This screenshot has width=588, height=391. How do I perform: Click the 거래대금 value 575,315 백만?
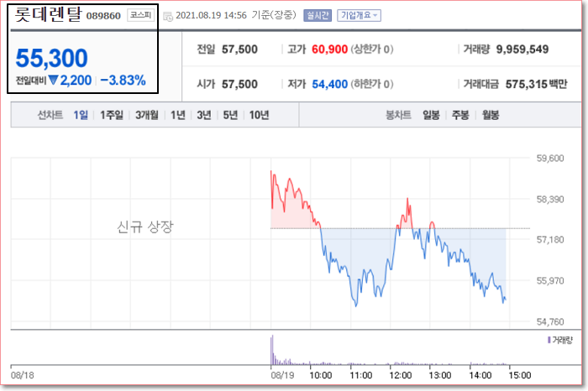pyautogui.click(x=536, y=84)
